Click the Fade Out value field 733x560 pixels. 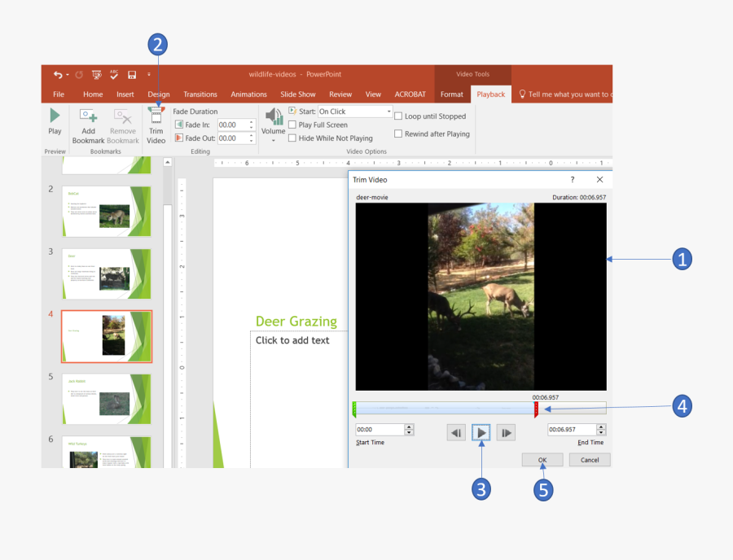232,138
